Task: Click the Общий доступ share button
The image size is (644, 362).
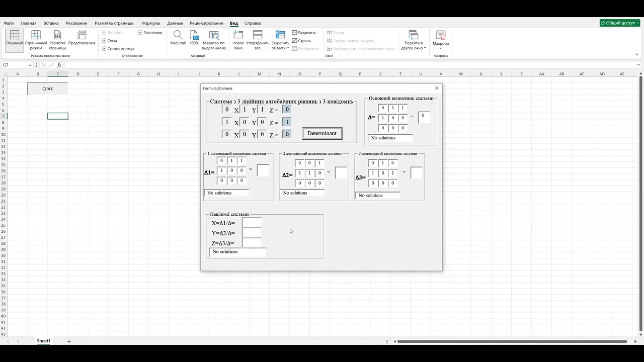Action: pos(619,23)
